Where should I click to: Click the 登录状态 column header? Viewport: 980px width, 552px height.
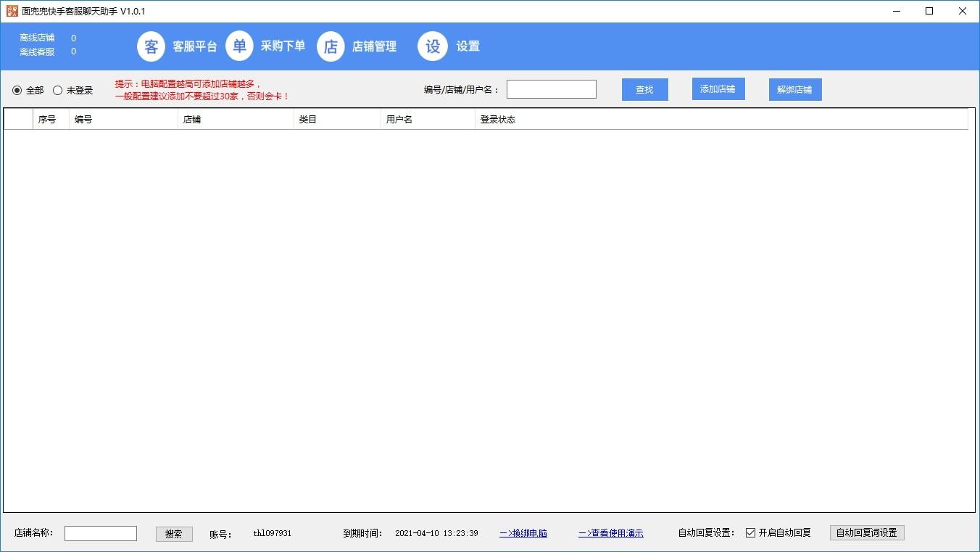point(498,120)
